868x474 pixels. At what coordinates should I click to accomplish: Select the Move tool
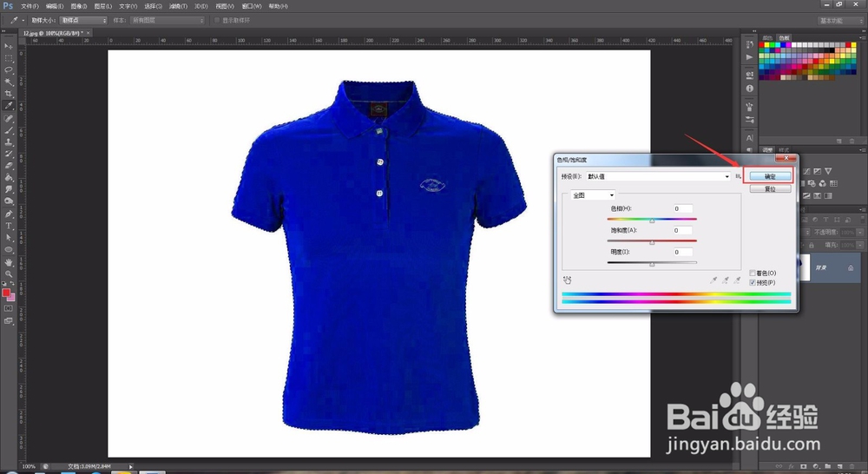(x=9, y=46)
